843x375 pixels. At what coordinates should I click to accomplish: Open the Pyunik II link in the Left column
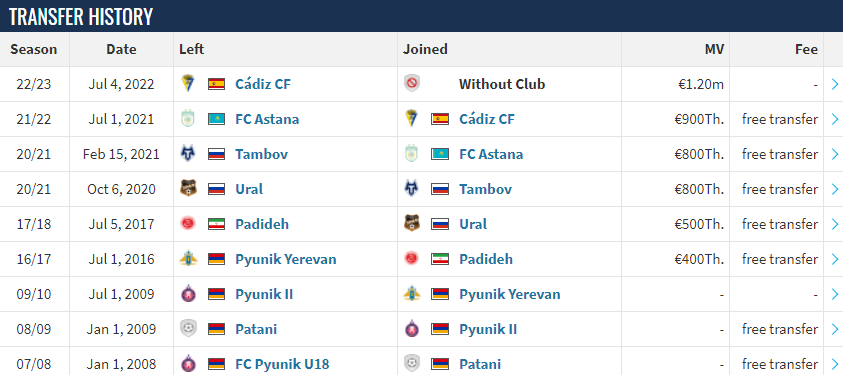click(x=264, y=294)
